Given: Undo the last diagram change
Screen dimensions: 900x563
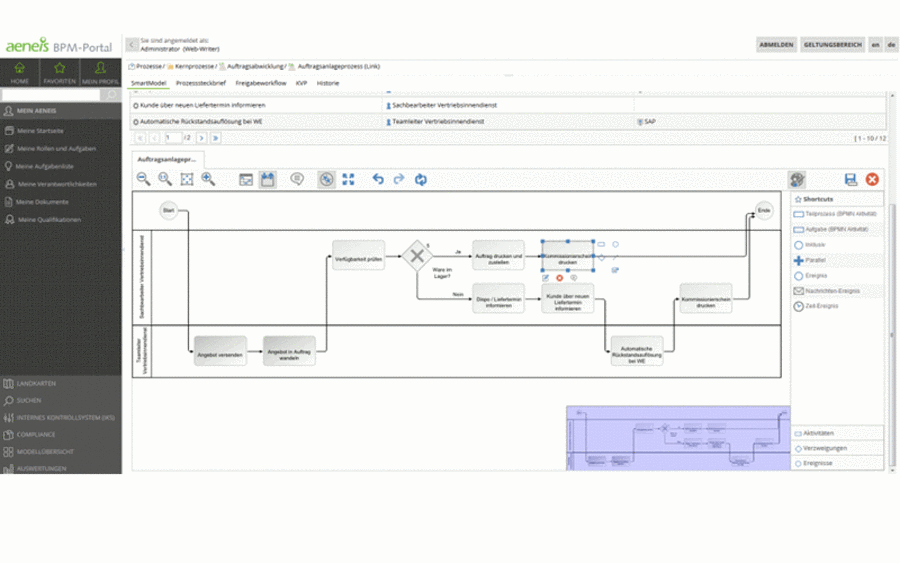Looking at the screenshot, I should (x=378, y=179).
